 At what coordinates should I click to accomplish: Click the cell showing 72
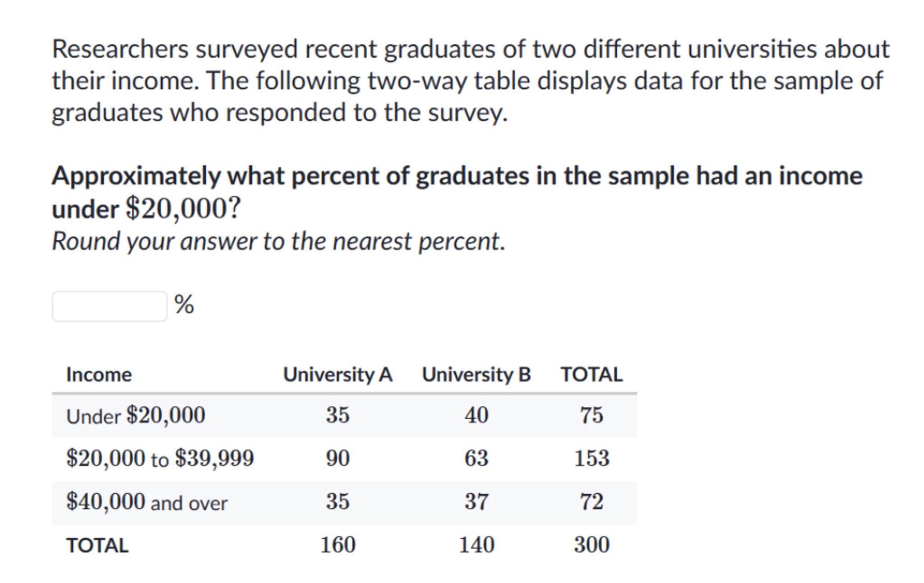[591, 502]
